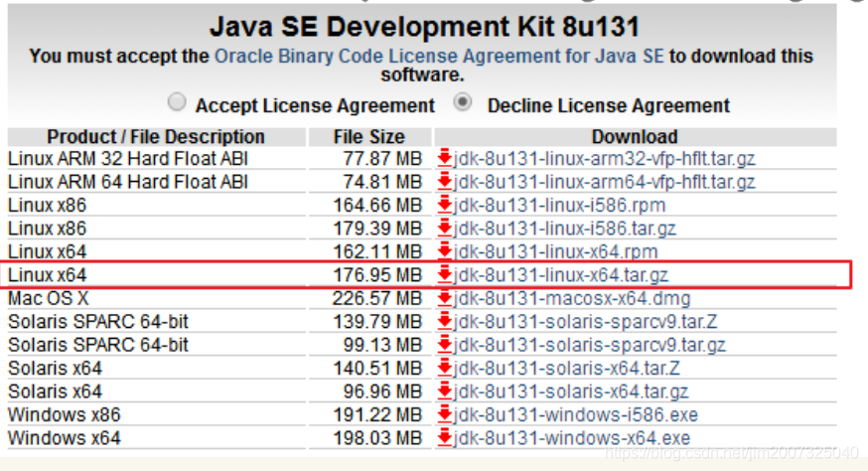The width and height of the screenshot is (868, 471).
Task: Click red download arrow for solaris-x64.tar.Z
Action: 445,368
